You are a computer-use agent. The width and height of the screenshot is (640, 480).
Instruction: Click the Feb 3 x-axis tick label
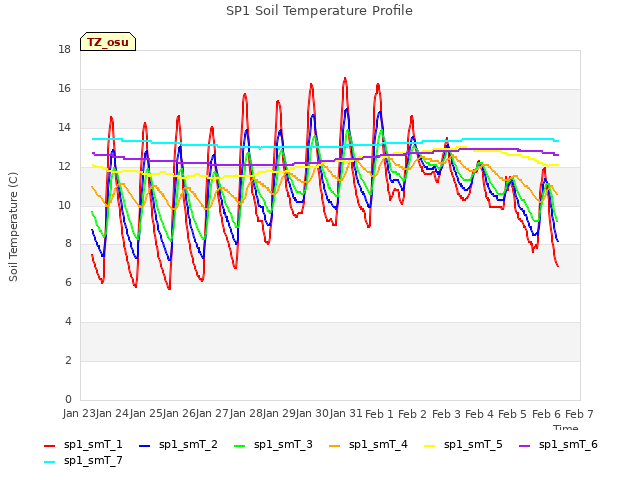click(446, 414)
